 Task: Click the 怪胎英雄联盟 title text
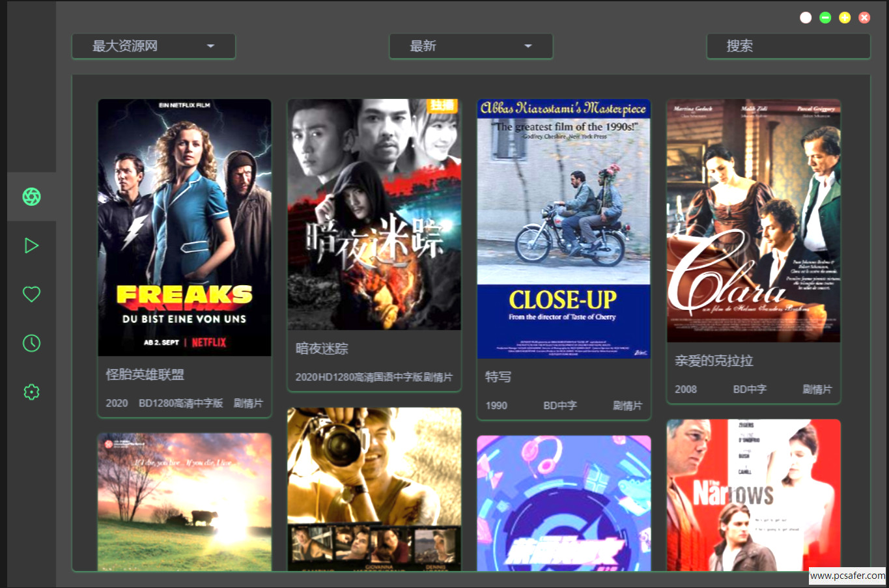click(x=145, y=374)
